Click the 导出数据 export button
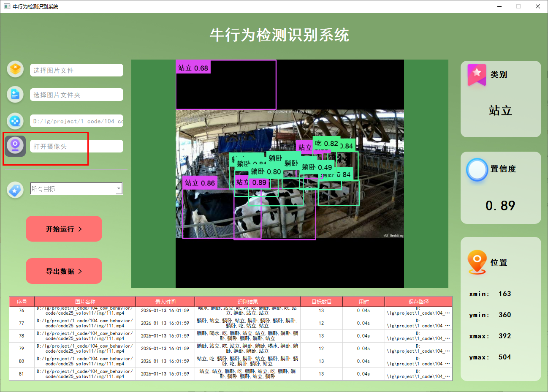The width and height of the screenshot is (548, 392). [64, 271]
